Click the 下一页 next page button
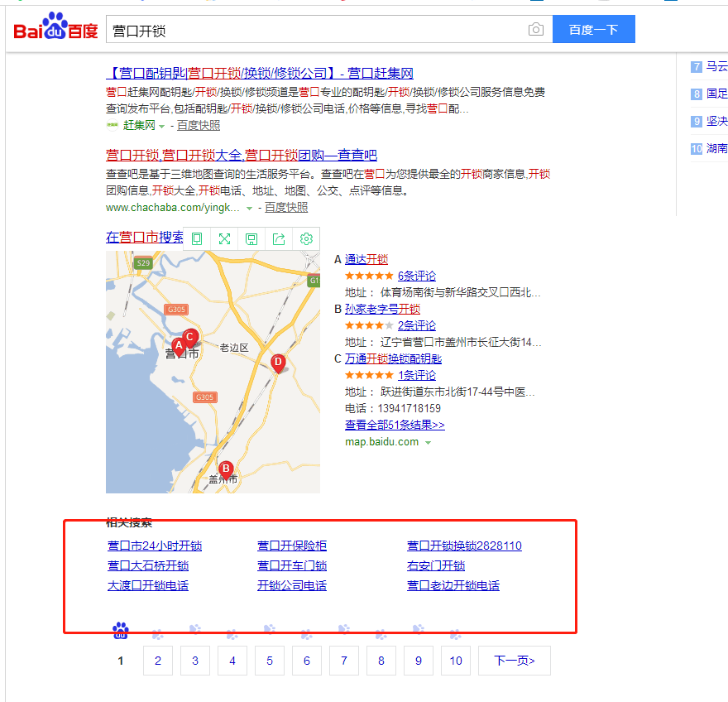Image resolution: width=728 pixels, height=702 pixels. (514, 661)
